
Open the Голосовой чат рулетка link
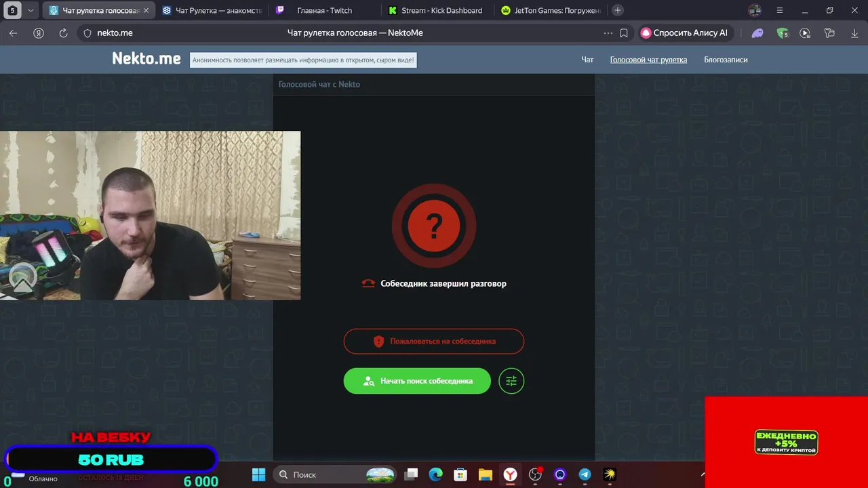(648, 60)
